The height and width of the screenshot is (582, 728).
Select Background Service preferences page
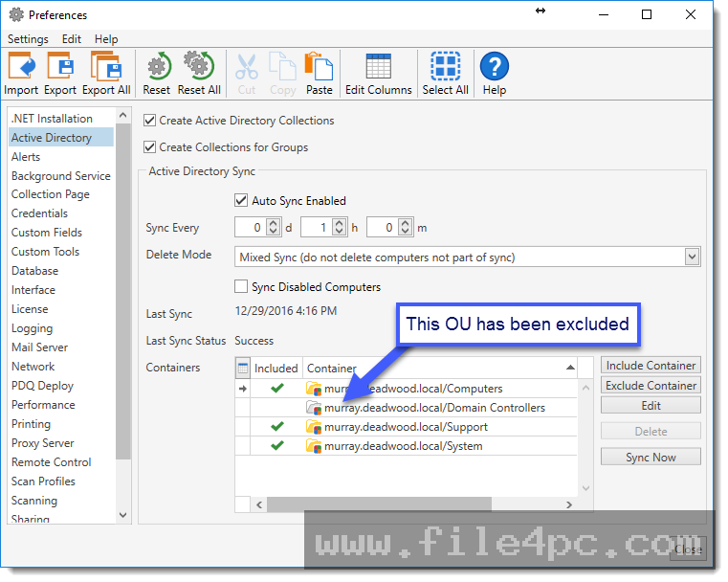pyautogui.click(x=61, y=176)
